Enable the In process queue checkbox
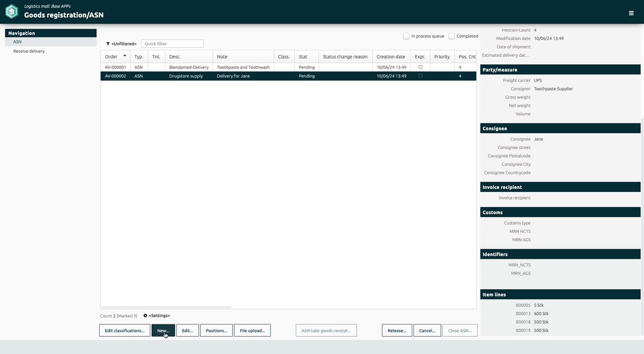Image resolution: width=644 pixels, height=354 pixels. pyautogui.click(x=406, y=36)
